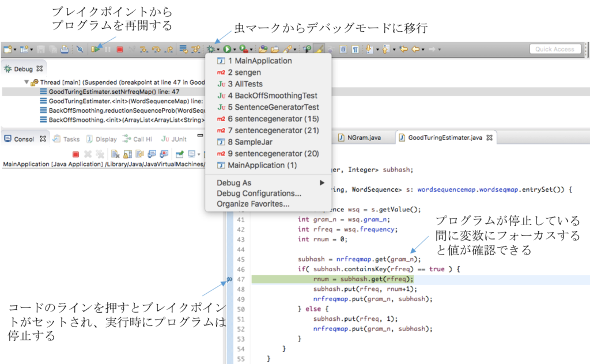Click the Suspend button
This screenshot has width=590, height=364.
tap(108, 50)
